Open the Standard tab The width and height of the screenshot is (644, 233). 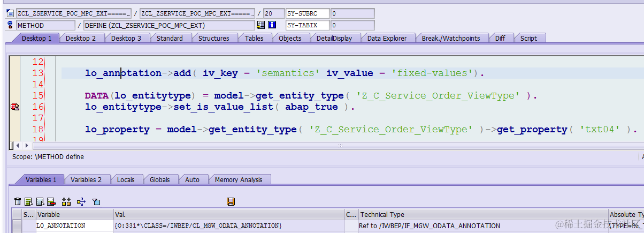[170, 38]
